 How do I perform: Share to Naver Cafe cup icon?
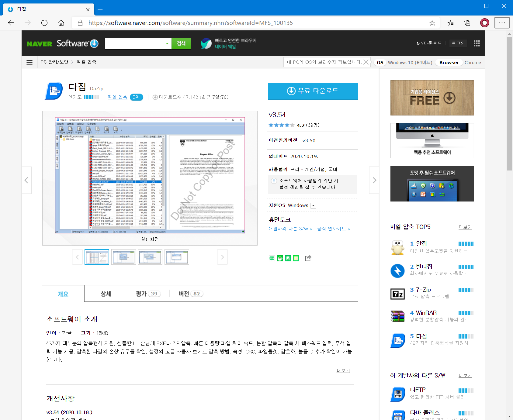click(x=280, y=258)
